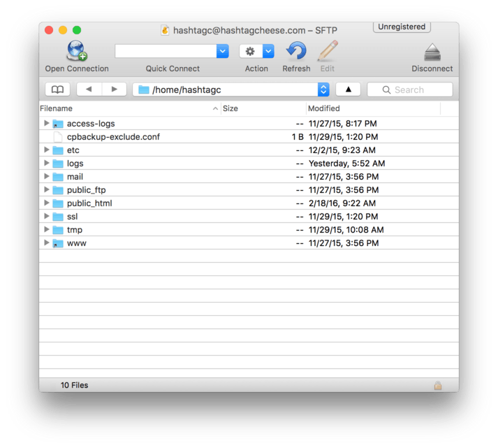Expand the mail folder triangle
This screenshot has width=498, height=448.
46,176
